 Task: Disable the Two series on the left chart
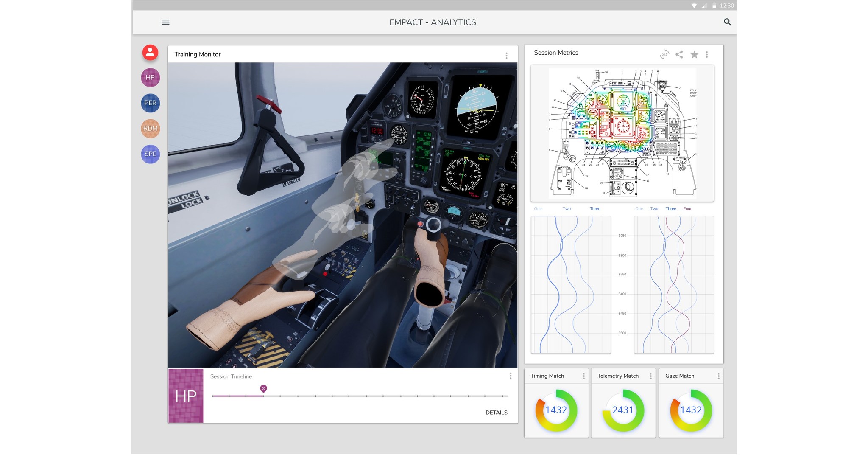click(567, 208)
